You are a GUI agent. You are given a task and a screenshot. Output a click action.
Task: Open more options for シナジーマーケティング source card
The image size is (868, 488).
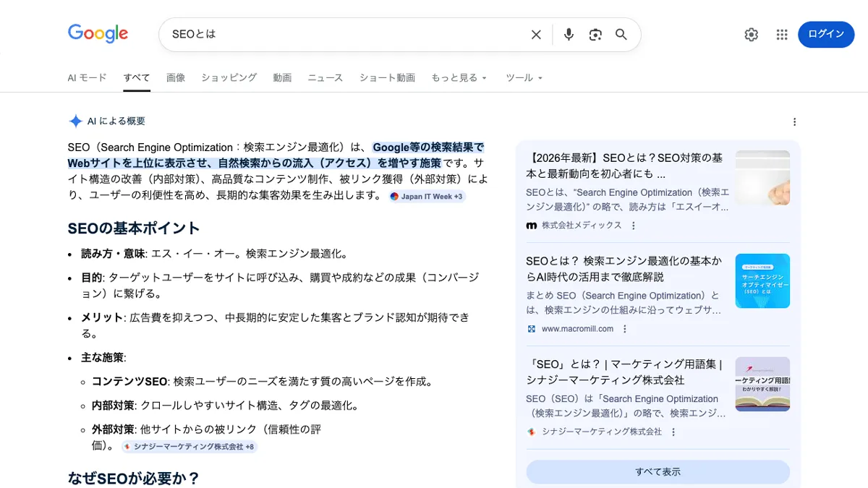coord(673,432)
